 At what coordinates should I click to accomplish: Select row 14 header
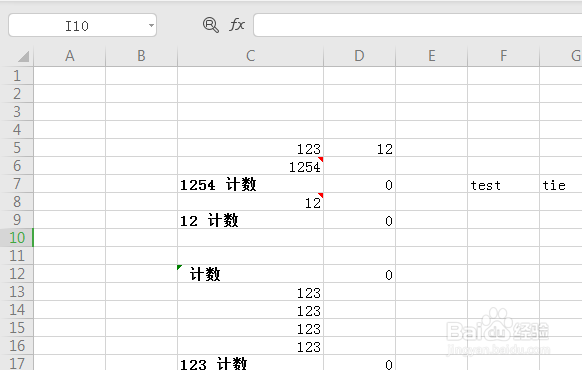(x=17, y=310)
